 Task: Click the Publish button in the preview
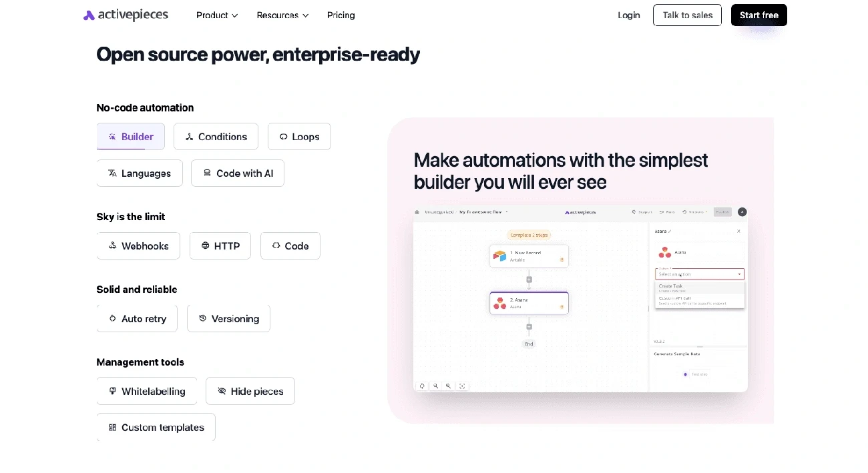point(722,212)
